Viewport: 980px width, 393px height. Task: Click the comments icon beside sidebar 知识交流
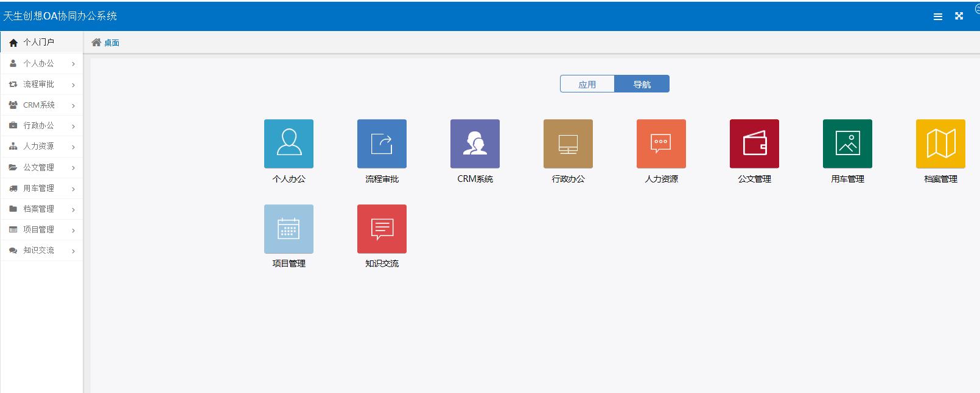(13, 250)
